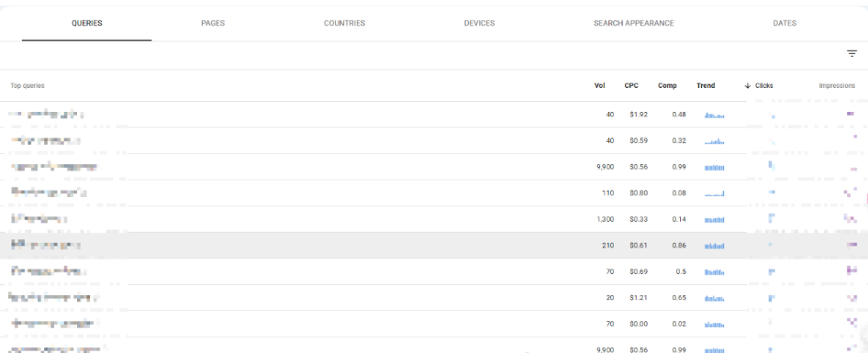868x353 pixels.
Task: Switch to the Queries tab
Action: coord(87,23)
